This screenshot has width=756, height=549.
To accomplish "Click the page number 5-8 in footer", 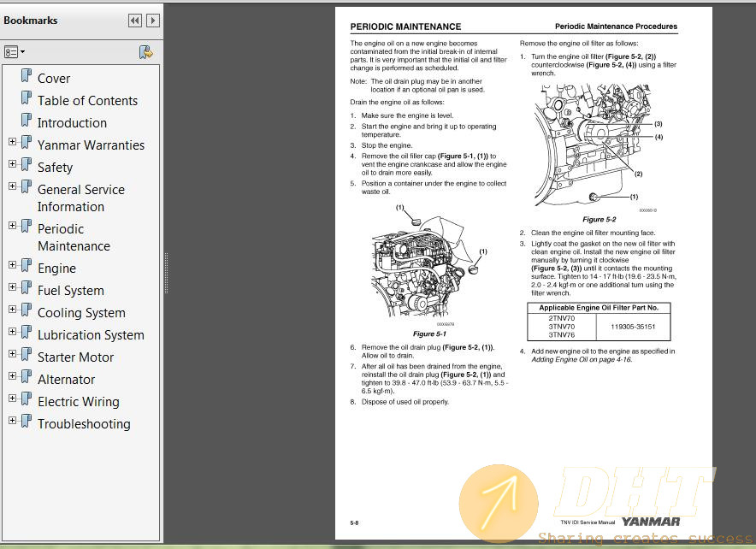I will (x=354, y=523).
